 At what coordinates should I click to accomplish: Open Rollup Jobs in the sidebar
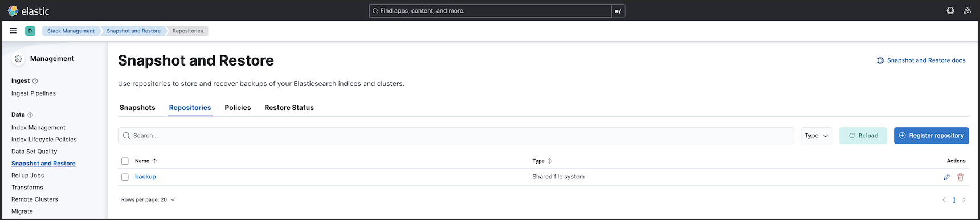pyautogui.click(x=27, y=176)
